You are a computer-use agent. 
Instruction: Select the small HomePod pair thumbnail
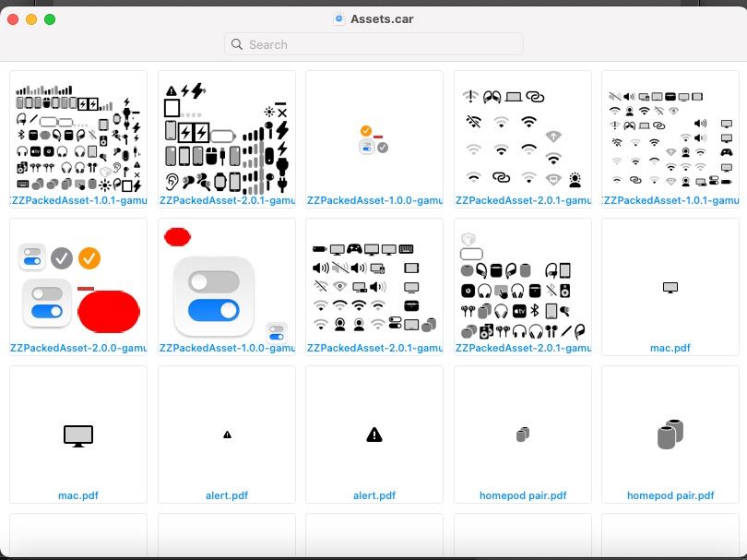click(523, 435)
